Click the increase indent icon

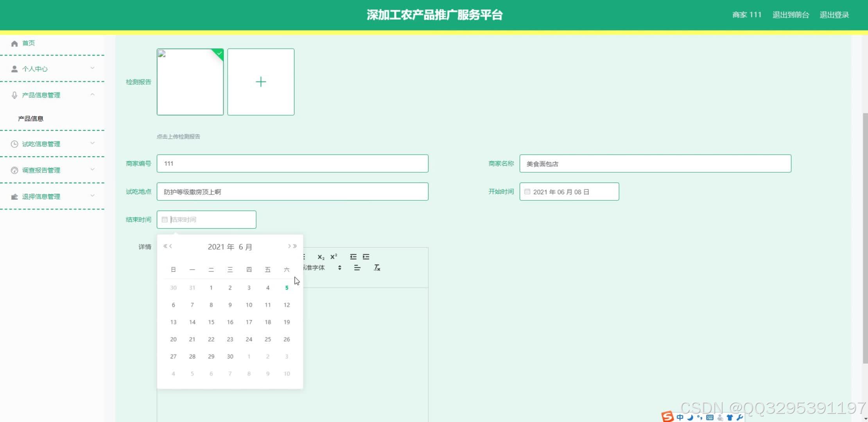(366, 257)
